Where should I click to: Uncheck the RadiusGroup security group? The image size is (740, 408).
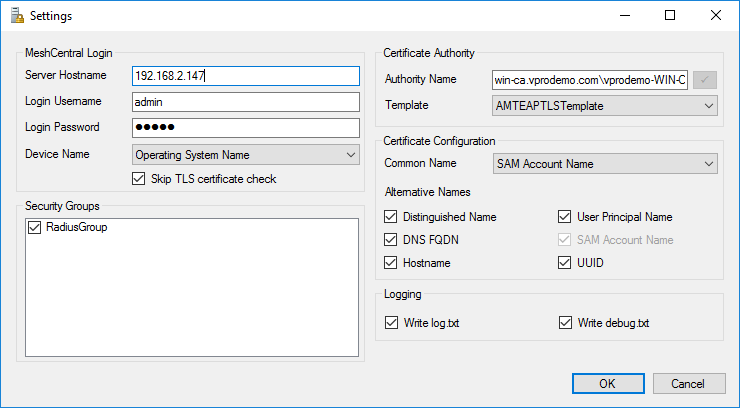click(x=33, y=227)
